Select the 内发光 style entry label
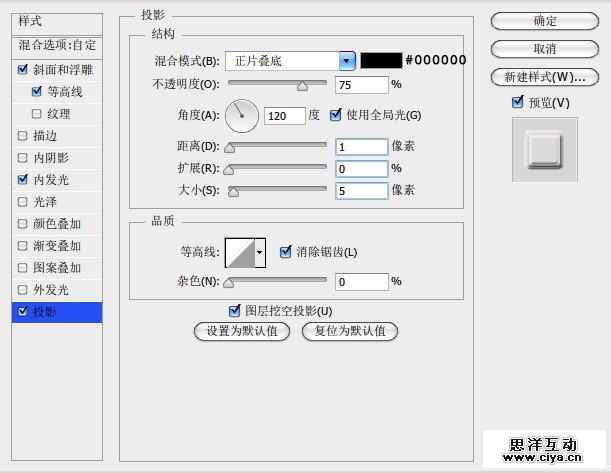This screenshot has height=473, width=611. (x=51, y=180)
